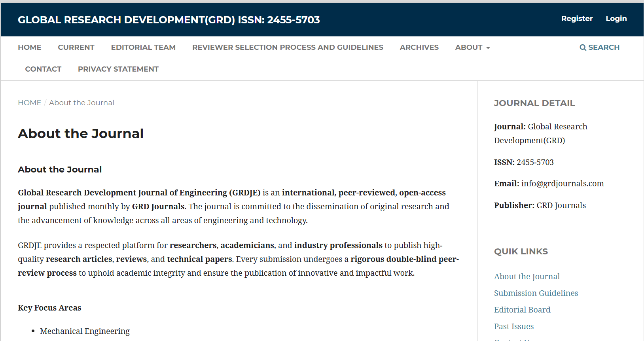Click the site title Global Research Development
Viewport: 644px width, 341px height.
[x=169, y=20]
